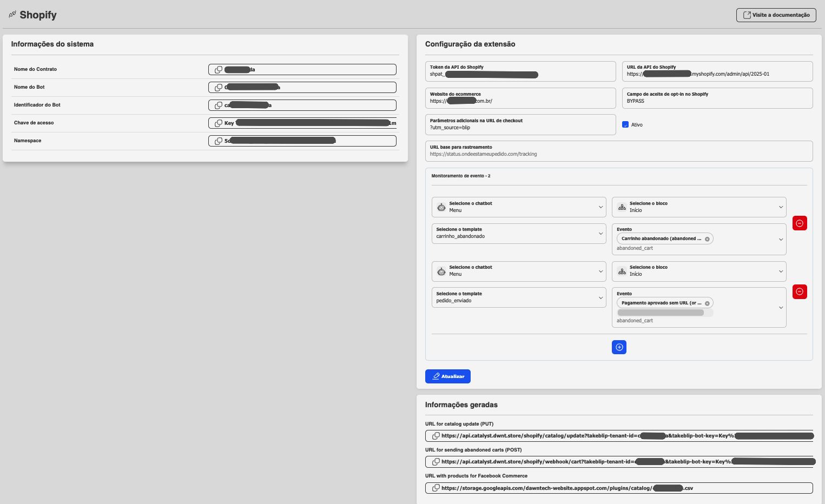Click the robot icon in second chatbot selector
Viewport: 825px width, 504px height.
tap(441, 271)
